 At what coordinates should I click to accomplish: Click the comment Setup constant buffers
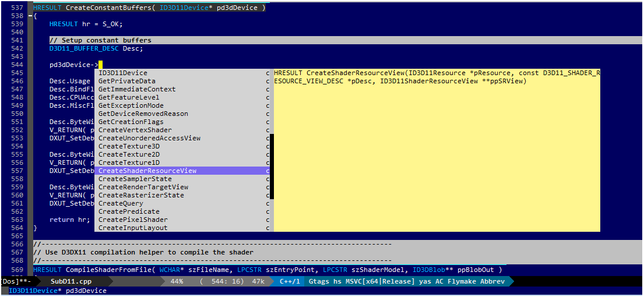click(x=100, y=40)
